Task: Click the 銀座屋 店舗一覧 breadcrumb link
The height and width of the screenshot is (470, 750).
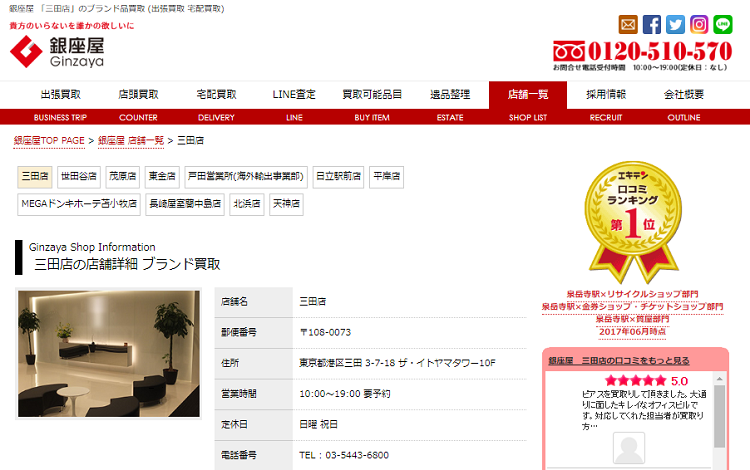Action: coord(131,141)
